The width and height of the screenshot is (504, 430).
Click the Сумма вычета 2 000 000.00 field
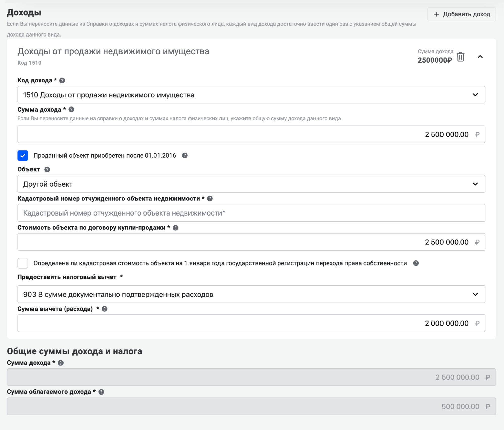251,323
